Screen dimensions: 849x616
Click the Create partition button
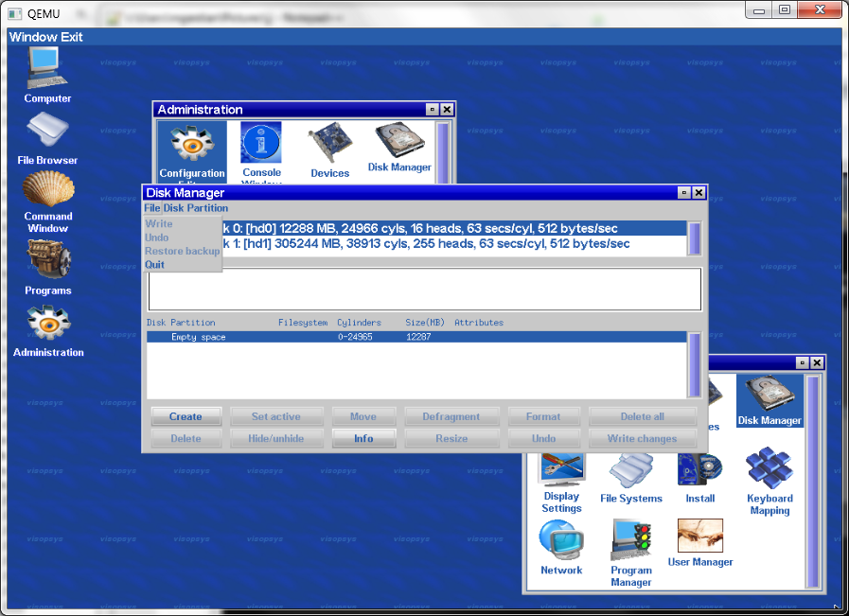[186, 416]
